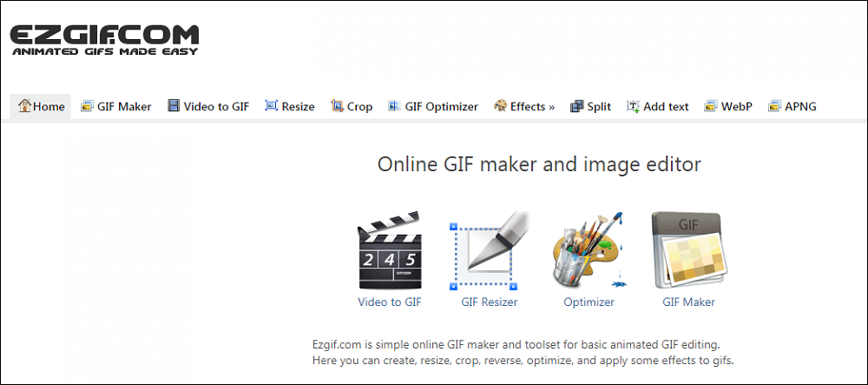
Task: Click the film strip icon beside Video to GIF
Action: (174, 106)
